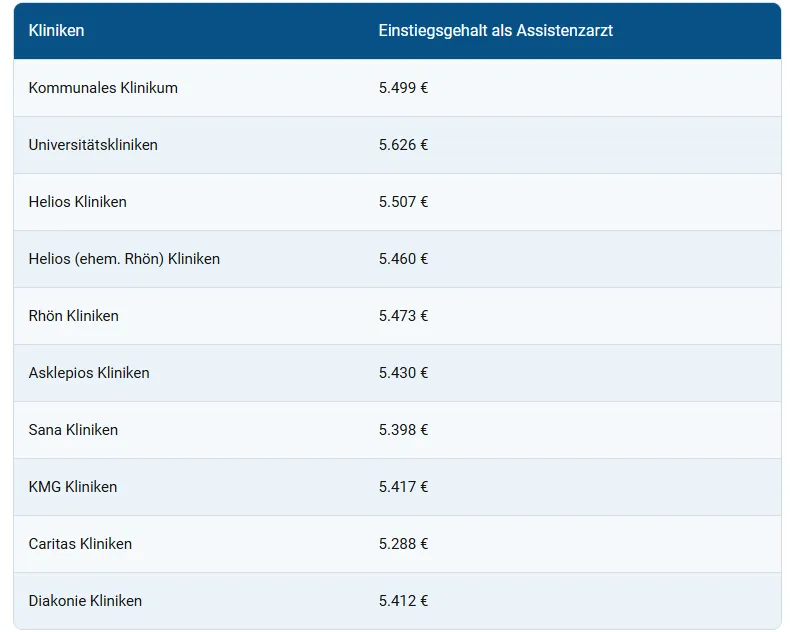Click the 5.499 € salary value
The height and width of the screenshot is (632, 790).
[x=403, y=88]
